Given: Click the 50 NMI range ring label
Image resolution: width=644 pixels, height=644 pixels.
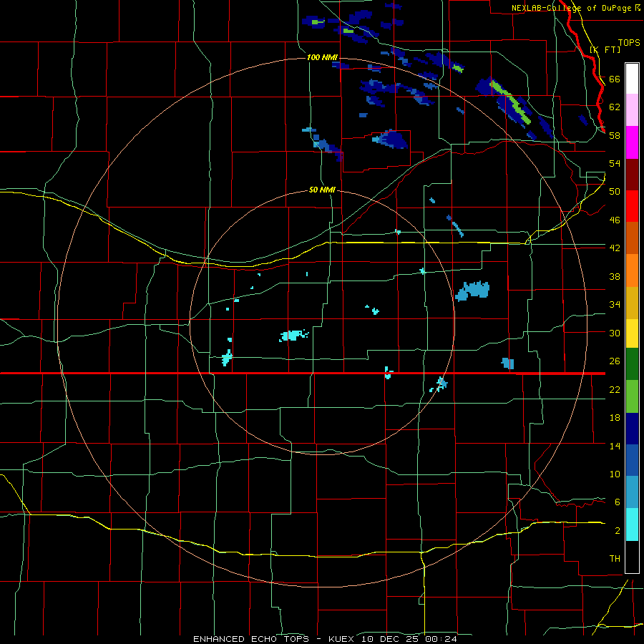Looking at the screenshot, I should [x=322, y=190].
